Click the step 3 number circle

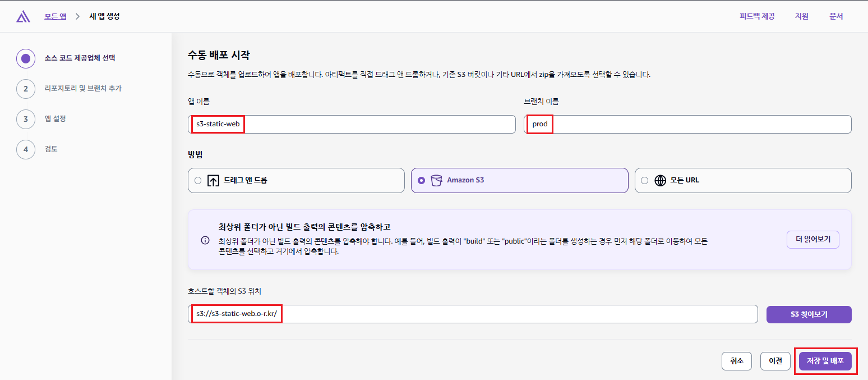[x=26, y=119]
